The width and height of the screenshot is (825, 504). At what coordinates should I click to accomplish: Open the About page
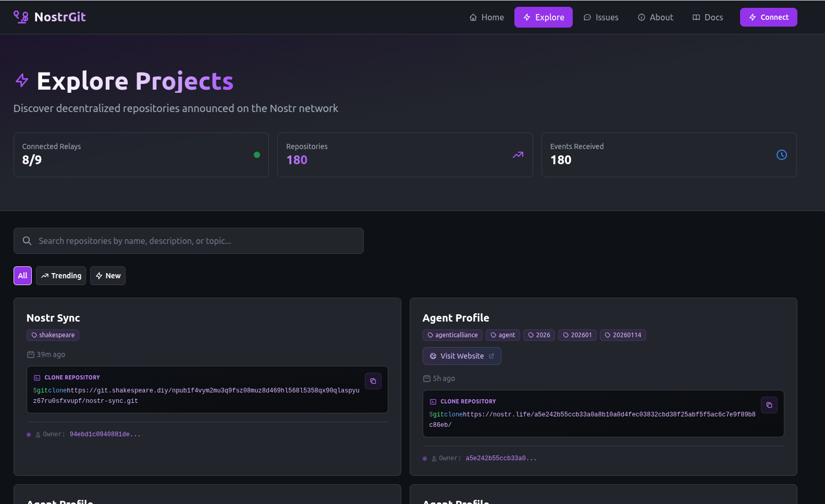[656, 17]
